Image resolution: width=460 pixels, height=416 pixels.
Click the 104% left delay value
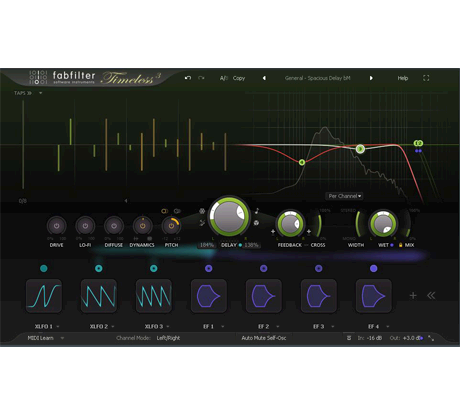point(207,245)
